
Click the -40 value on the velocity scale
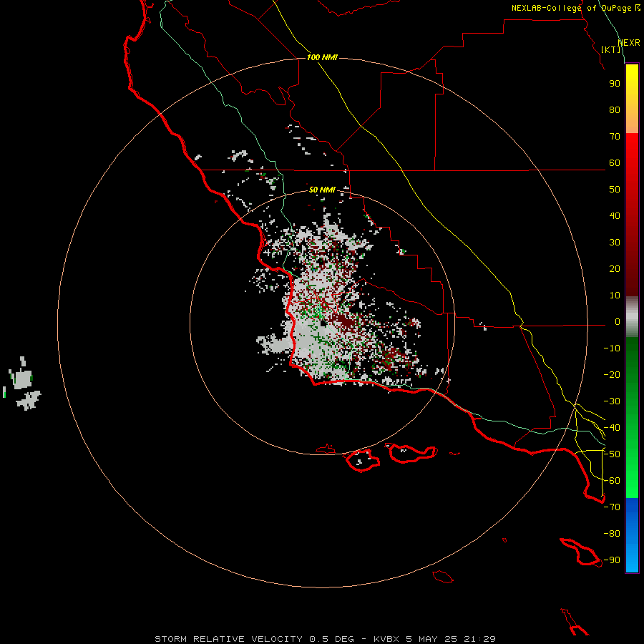coord(612,428)
